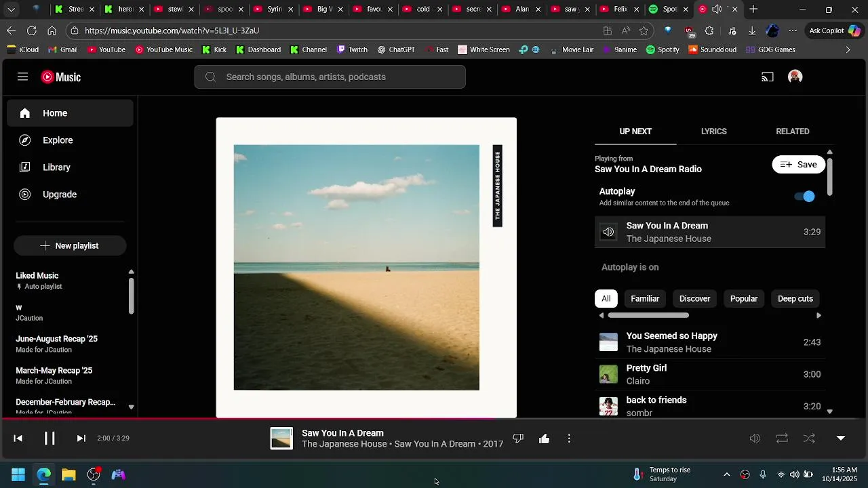Select the Discover filter chip
The height and width of the screenshot is (488, 868).
point(694,299)
